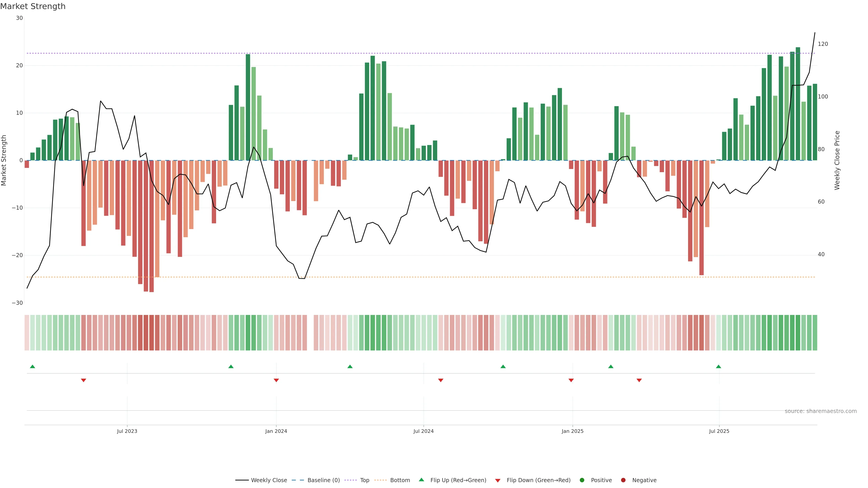868x488 pixels.
Task: Click the last heatmap strip cell
Action: coord(815,333)
